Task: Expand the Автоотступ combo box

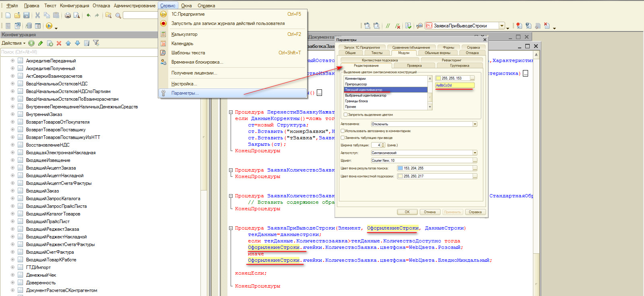Action: pyautogui.click(x=475, y=153)
